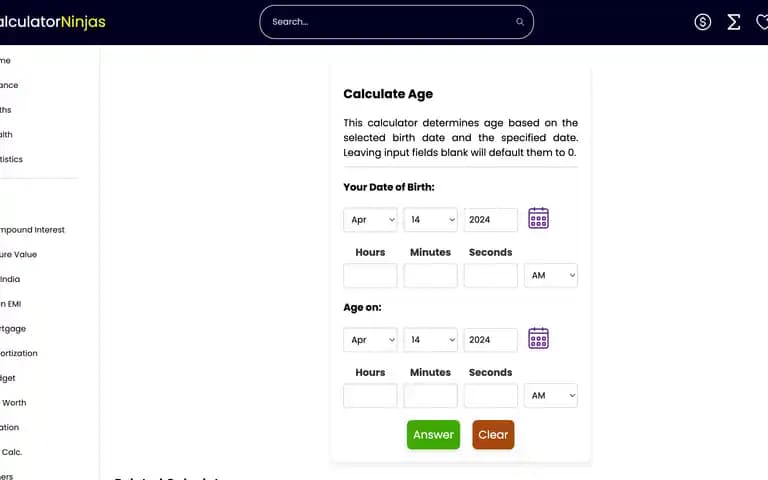This screenshot has width=768, height=480.
Task: Expand the Age on day dropdown
Action: pos(431,340)
